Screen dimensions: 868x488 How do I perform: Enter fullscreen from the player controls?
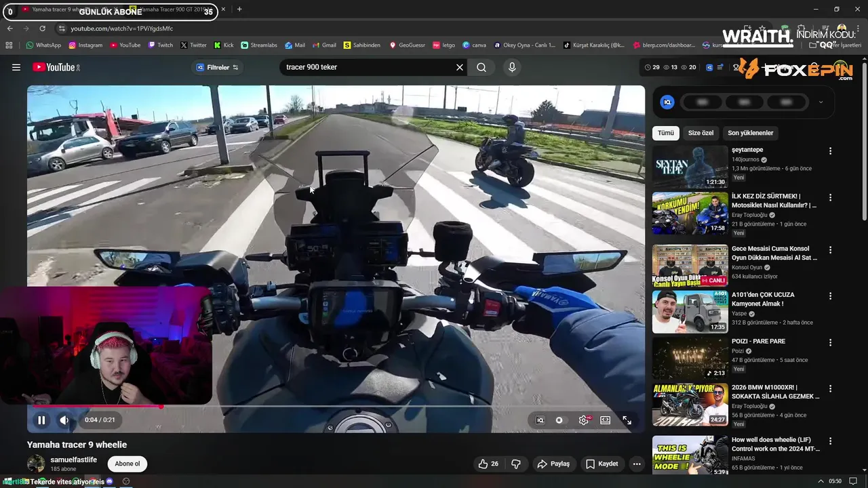[x=627, y=420]
